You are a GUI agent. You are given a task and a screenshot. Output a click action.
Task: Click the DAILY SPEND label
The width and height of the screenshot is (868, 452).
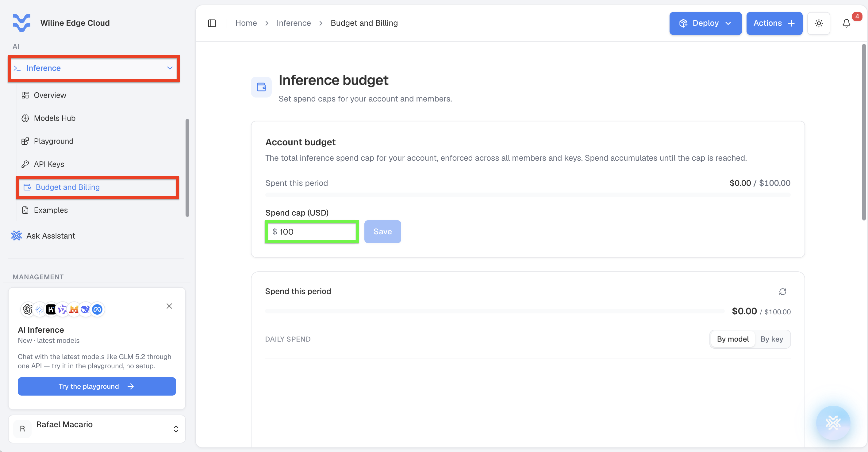point(288,339)
